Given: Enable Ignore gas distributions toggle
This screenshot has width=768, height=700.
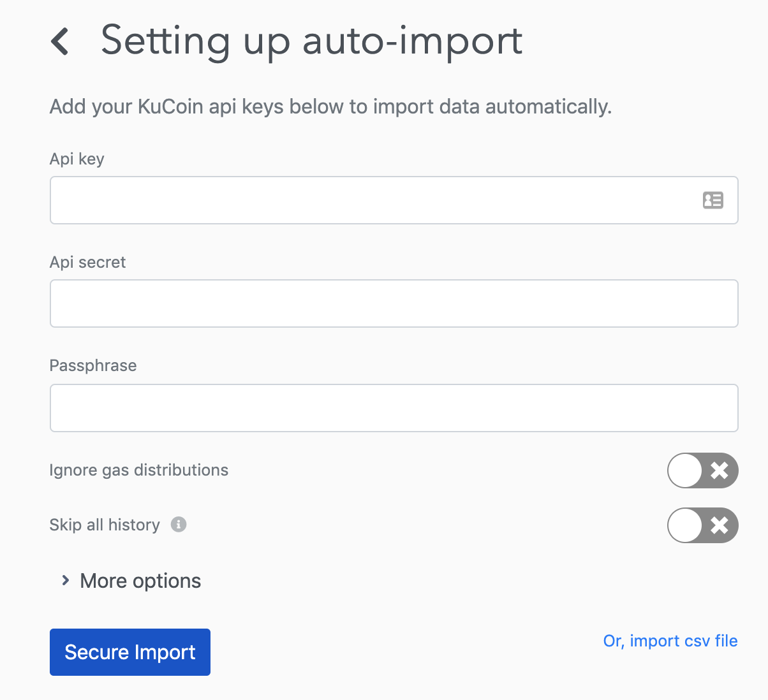Looking at the screenshot, I should [702, 470].
